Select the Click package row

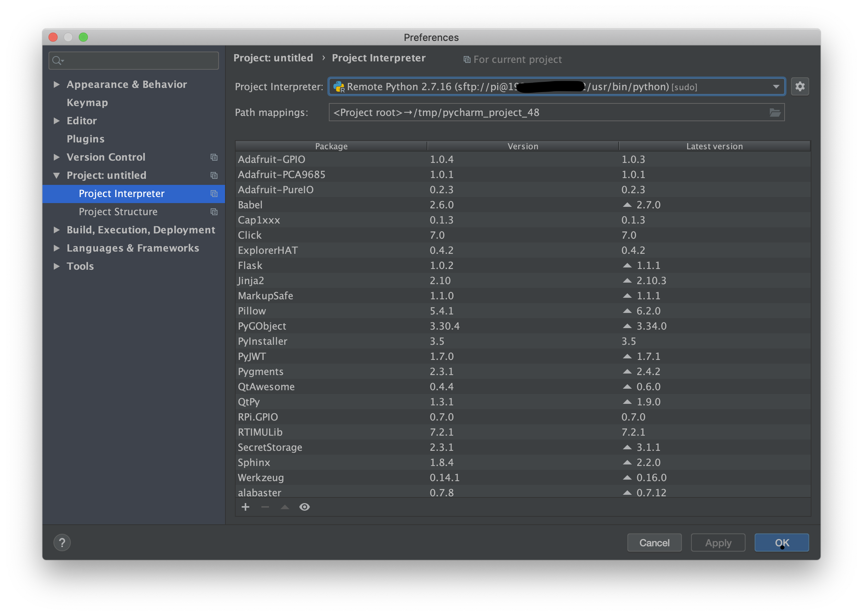click(x=523, y=235)
